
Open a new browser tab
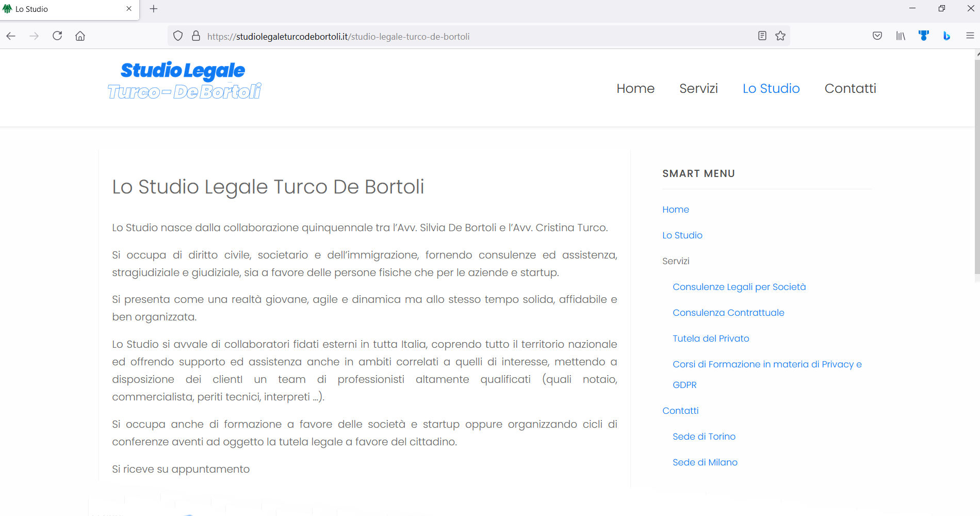pos(154,9)
